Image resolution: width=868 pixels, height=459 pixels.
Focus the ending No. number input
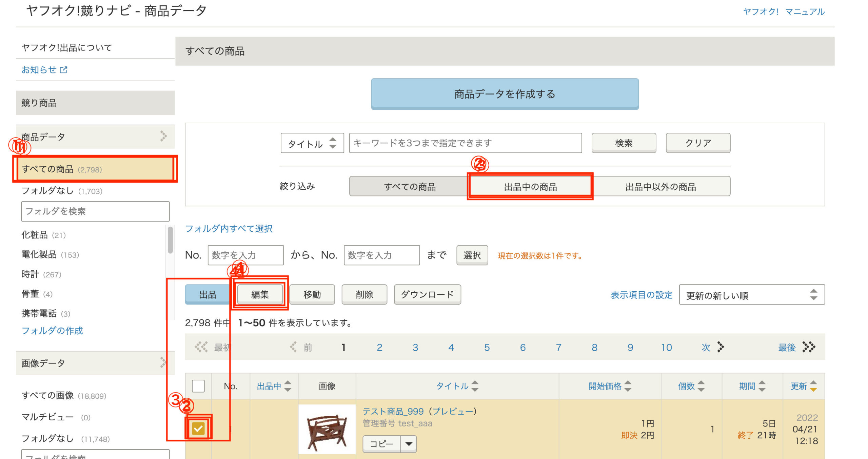382,255
